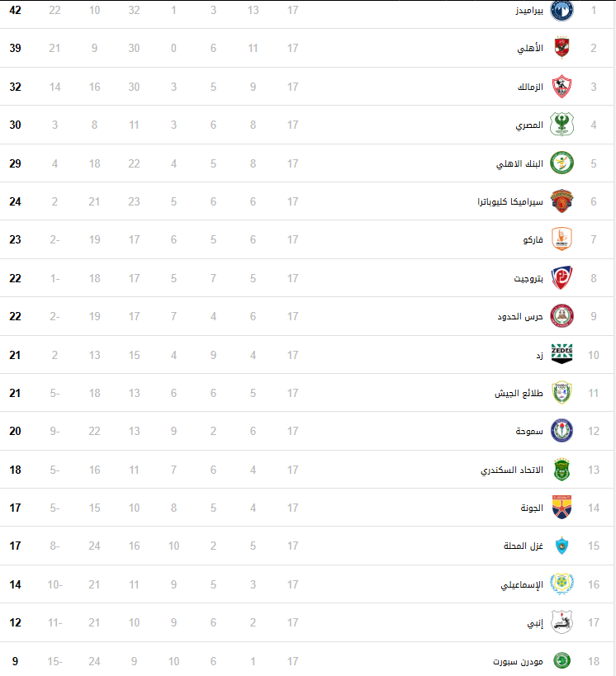Open the سيراميكا كليوباترا team link

510,201
